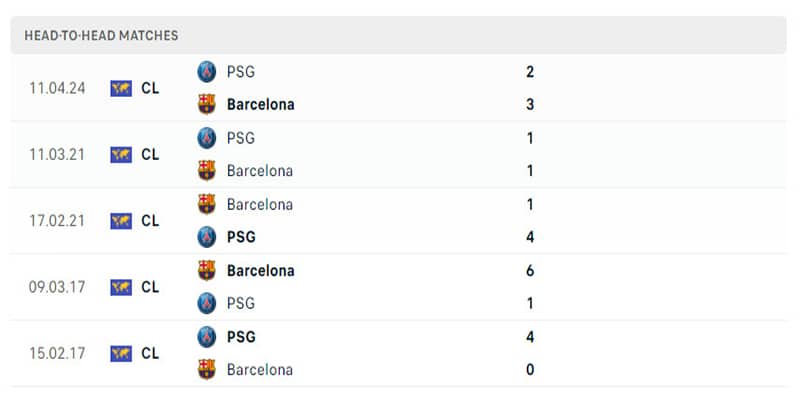800x400 pixels.
Task: Click PSG crest in 11.03.21 match
Action: pos(207,138)
